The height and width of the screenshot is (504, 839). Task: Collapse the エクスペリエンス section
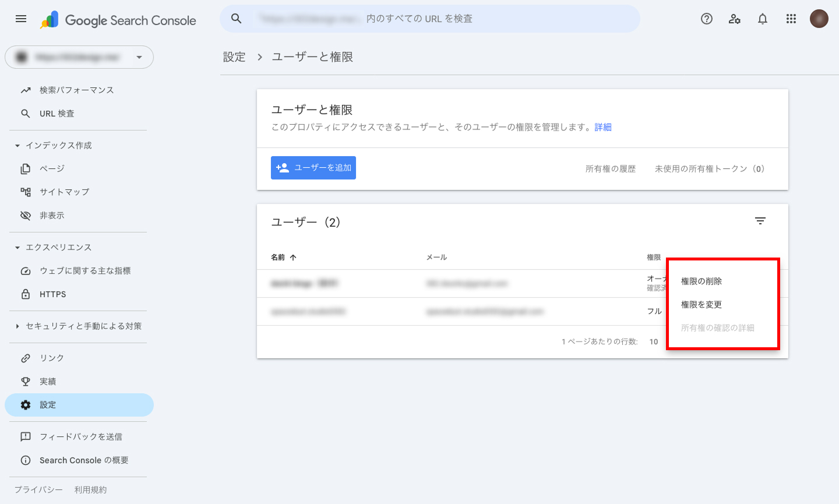(x=17, y=248)
